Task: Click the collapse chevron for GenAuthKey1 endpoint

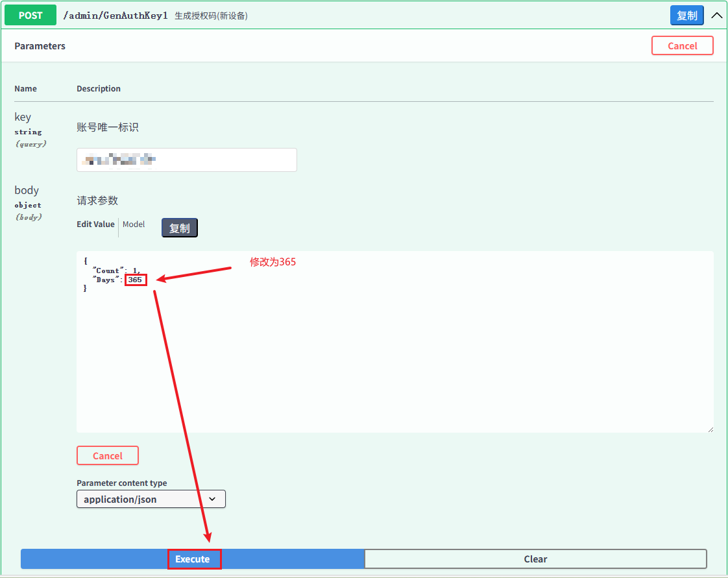Action: click(716, 14)
